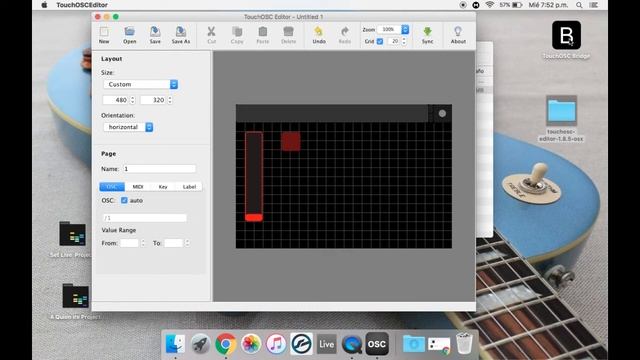Adjust the height stepper next to 320
This screenshot has width=640, height=360.
[170, 100]
